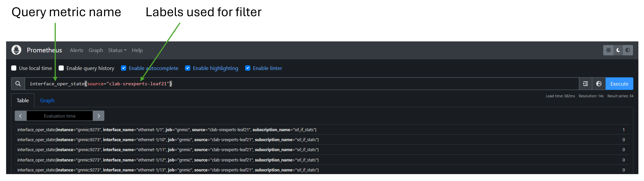Uncheck Enable highlighting option

188,68
